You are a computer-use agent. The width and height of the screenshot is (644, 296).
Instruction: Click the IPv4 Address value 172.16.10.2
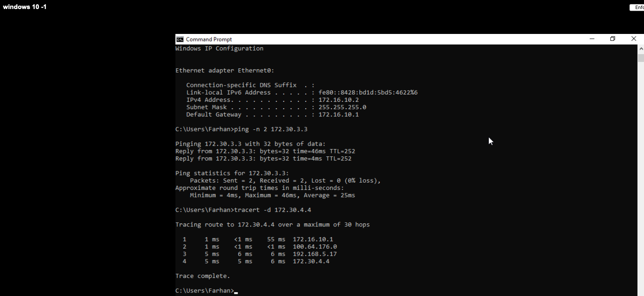(338, 100)
